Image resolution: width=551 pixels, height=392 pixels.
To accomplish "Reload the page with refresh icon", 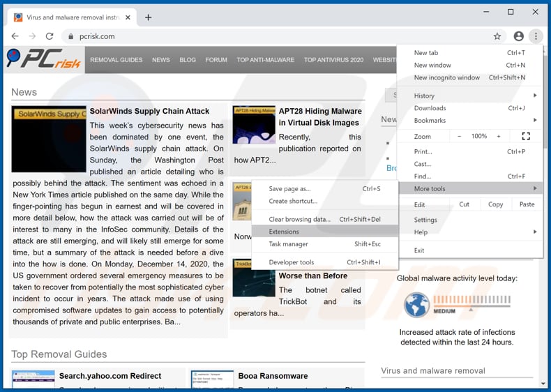I will click(x=50, y=36).
